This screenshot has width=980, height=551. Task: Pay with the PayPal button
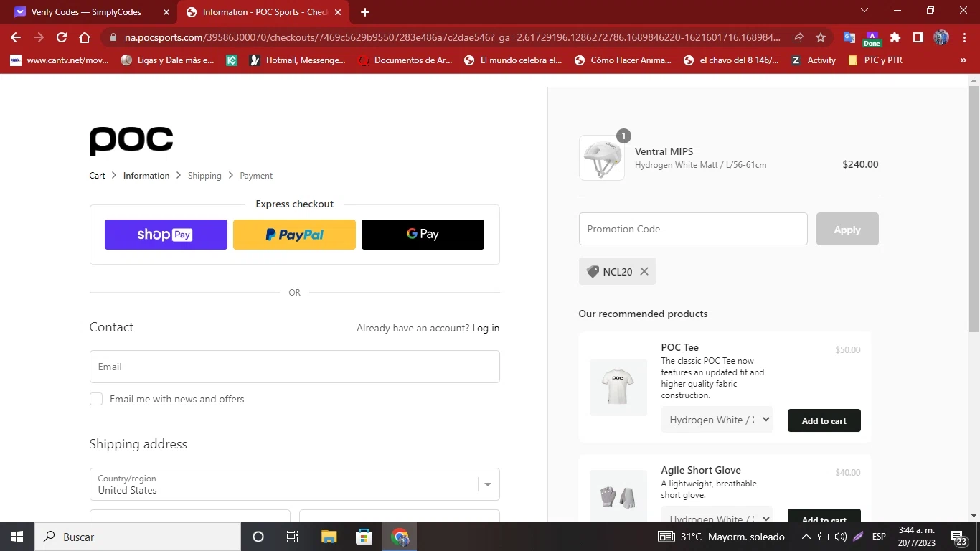(294, 235)
